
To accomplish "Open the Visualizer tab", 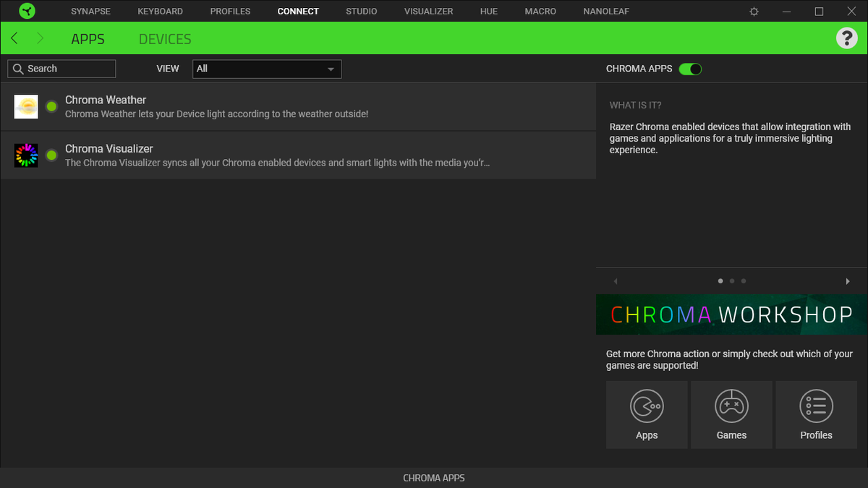I will pos(429,12).
